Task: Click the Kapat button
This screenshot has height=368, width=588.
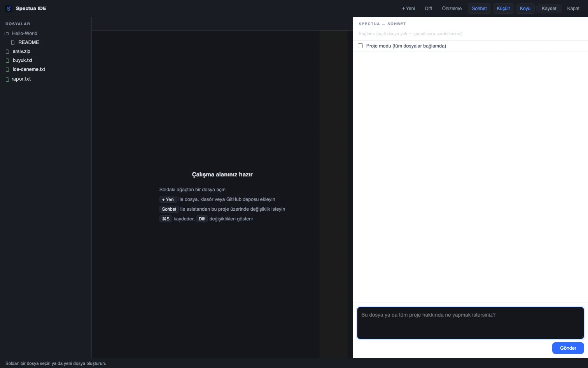Action: tap(573, 9)
